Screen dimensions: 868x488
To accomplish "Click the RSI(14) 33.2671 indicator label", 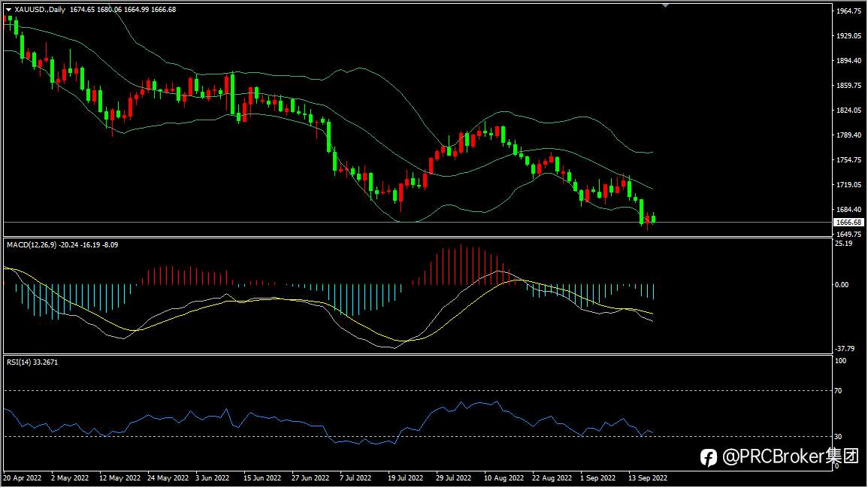I will 32,362.
